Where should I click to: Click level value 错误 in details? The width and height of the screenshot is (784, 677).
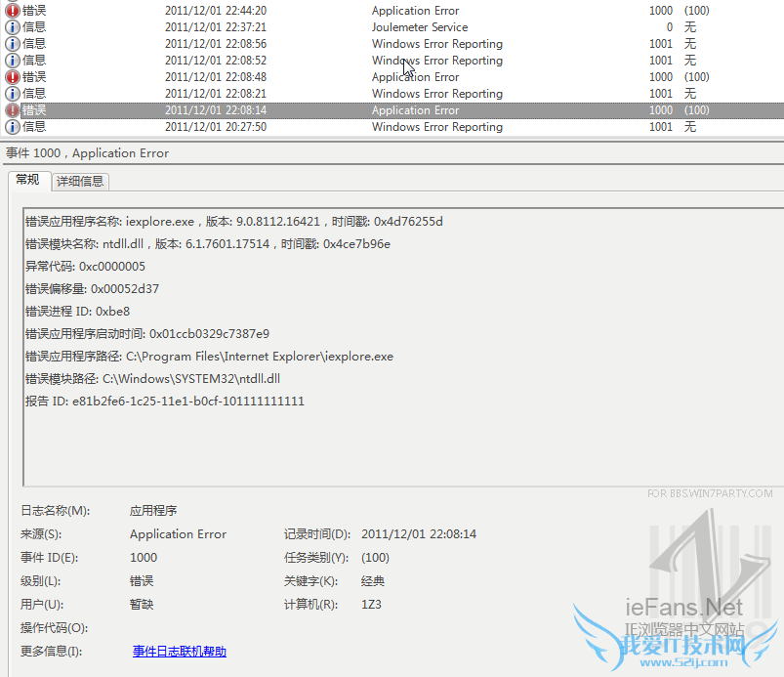(142, 581)
